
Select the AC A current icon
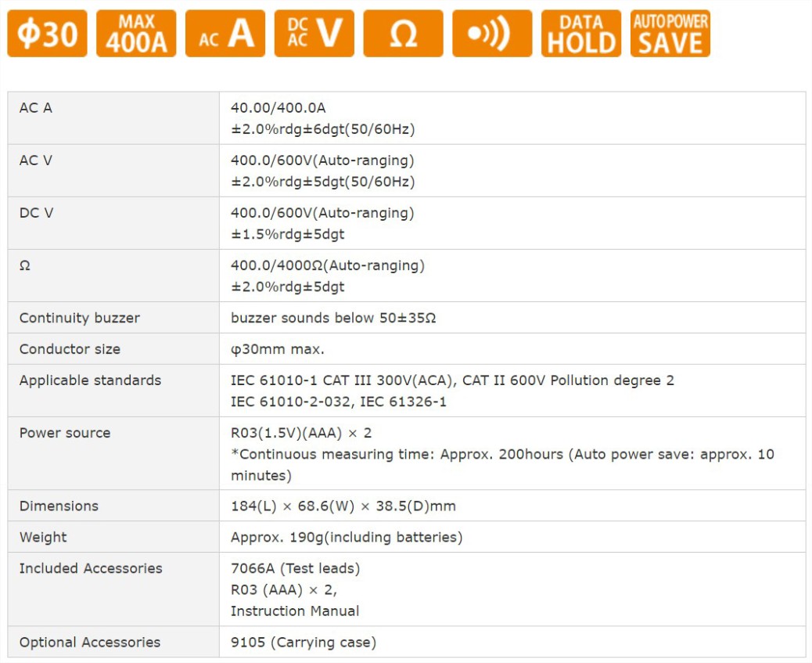[x=225, y=34]
